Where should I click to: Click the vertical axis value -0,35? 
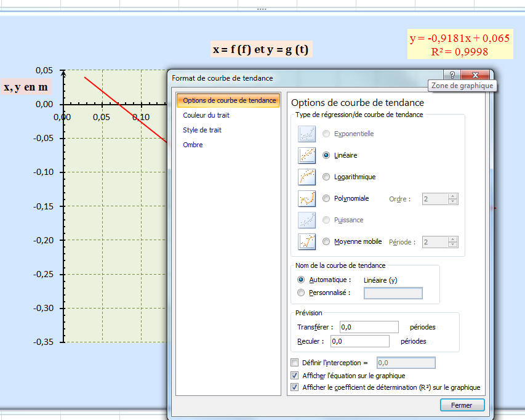click(x=43, y=342)
